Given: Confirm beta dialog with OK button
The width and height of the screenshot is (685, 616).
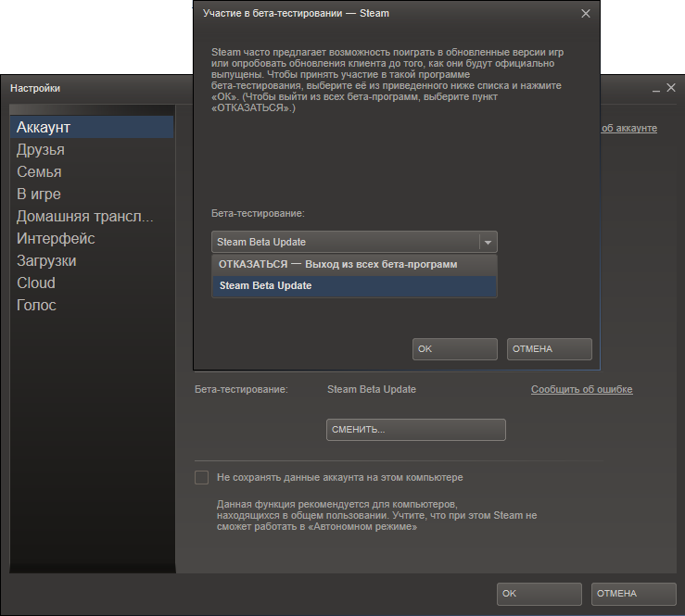Looking at the screenshot, I should point(455,349).
